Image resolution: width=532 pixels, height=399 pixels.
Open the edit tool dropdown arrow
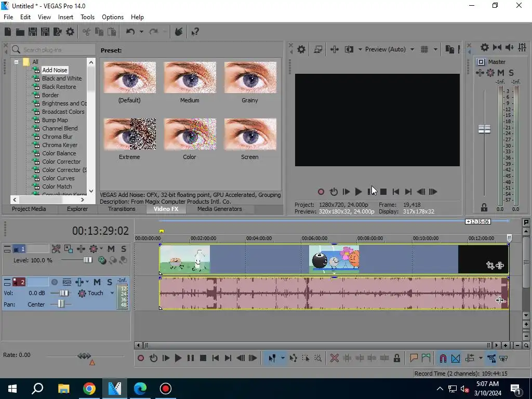tap(282, 358)
